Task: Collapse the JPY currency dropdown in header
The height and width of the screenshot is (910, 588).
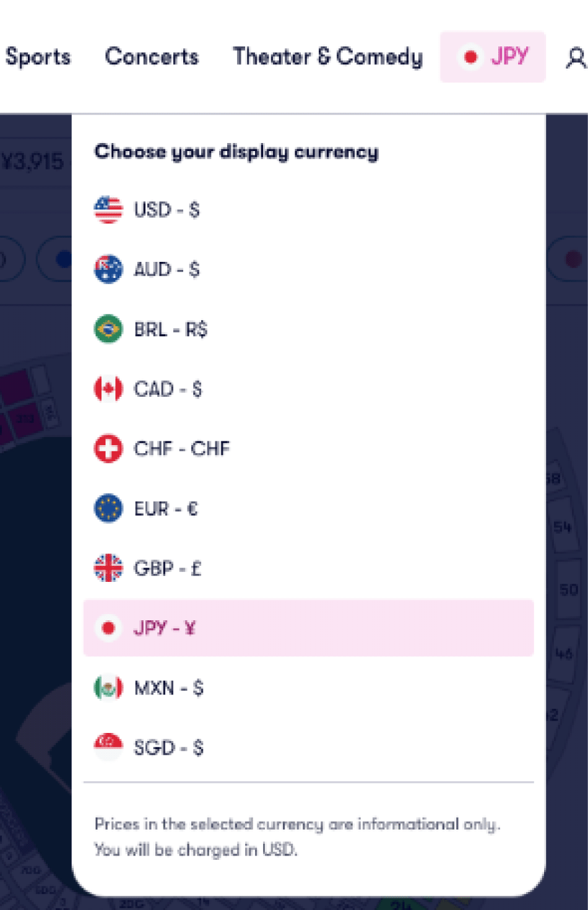Action: [x=493, y=57]
